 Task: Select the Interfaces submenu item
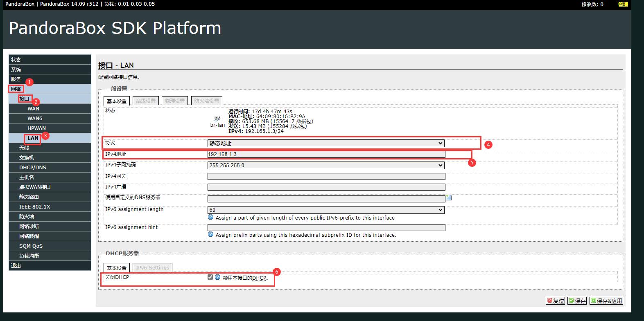click(50, 99)
